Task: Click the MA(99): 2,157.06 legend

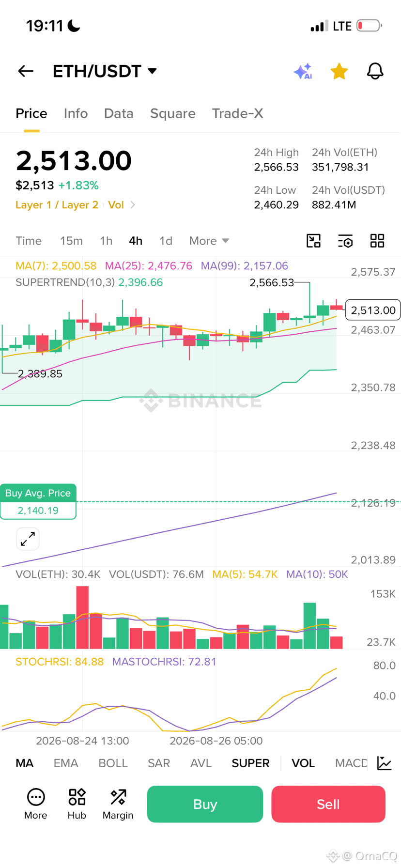Action: point(245,266)
